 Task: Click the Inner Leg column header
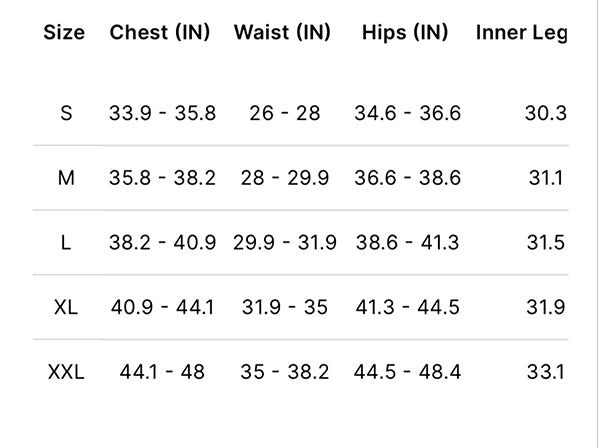[522, 33]
